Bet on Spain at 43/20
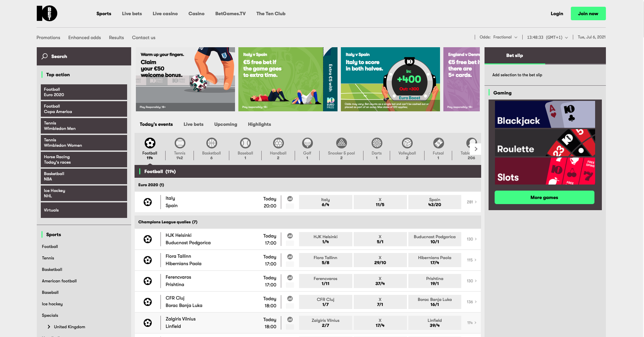Screen dimensions: 644x337 [435, 202]
